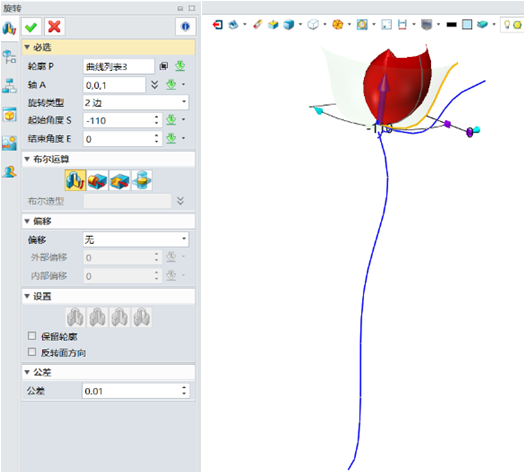Select the remove Boolean operation icon
The width and height of the screenshot is (526, 472).
click(x=120, y=180)
